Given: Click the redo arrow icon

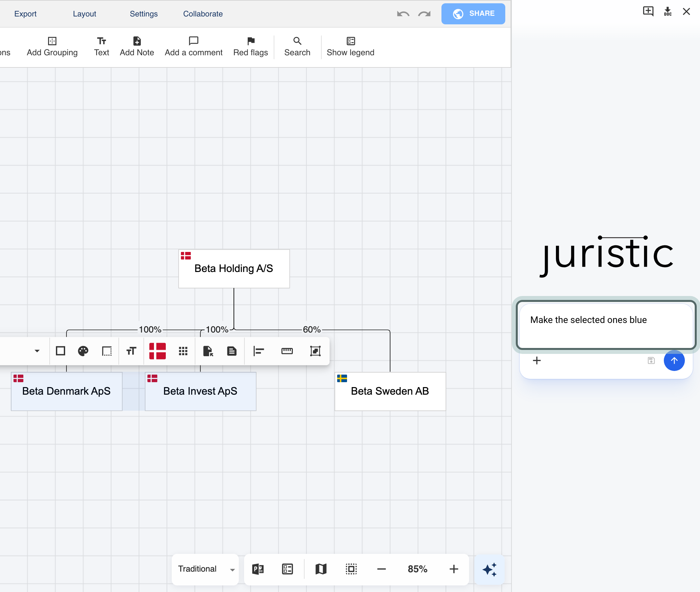Looking at the screenshot, I should pos(424,14).
